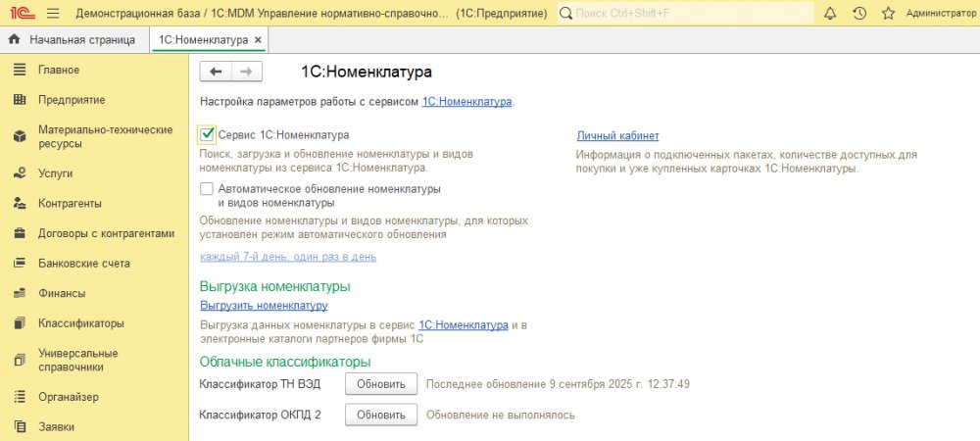This screenshot has width=980, height=441.
Task: Open favorites star icon
Action: tap(888, 14)
